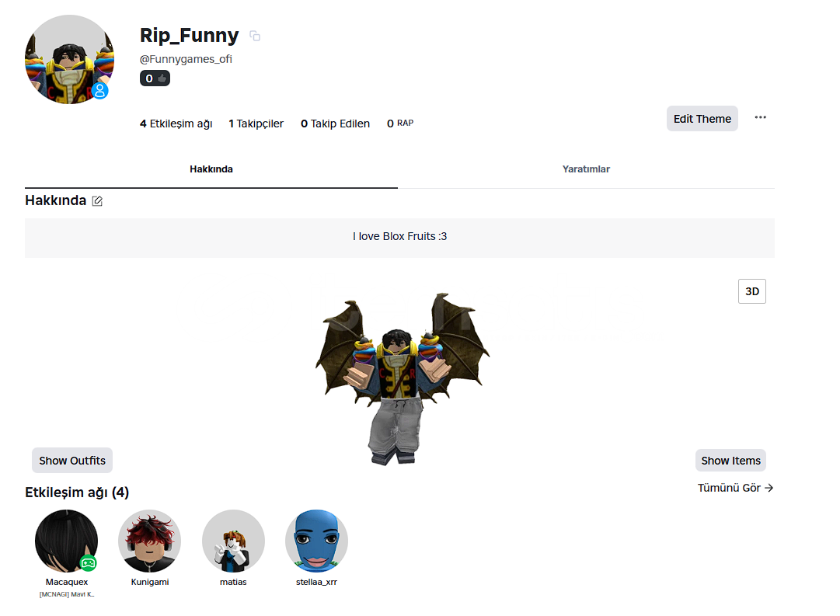
Task: Open Macaquex's profile avatar
Action: pos(66,541)
